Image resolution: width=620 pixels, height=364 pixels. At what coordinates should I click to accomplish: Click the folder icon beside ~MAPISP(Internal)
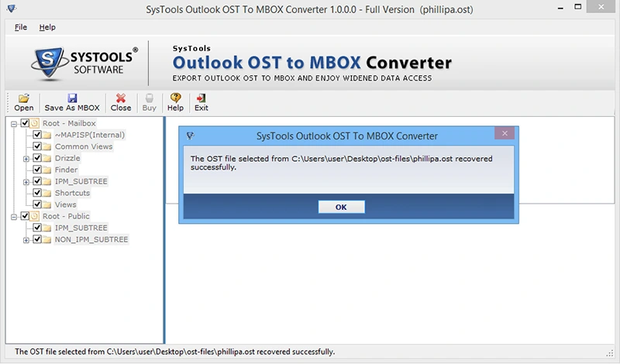47,136
